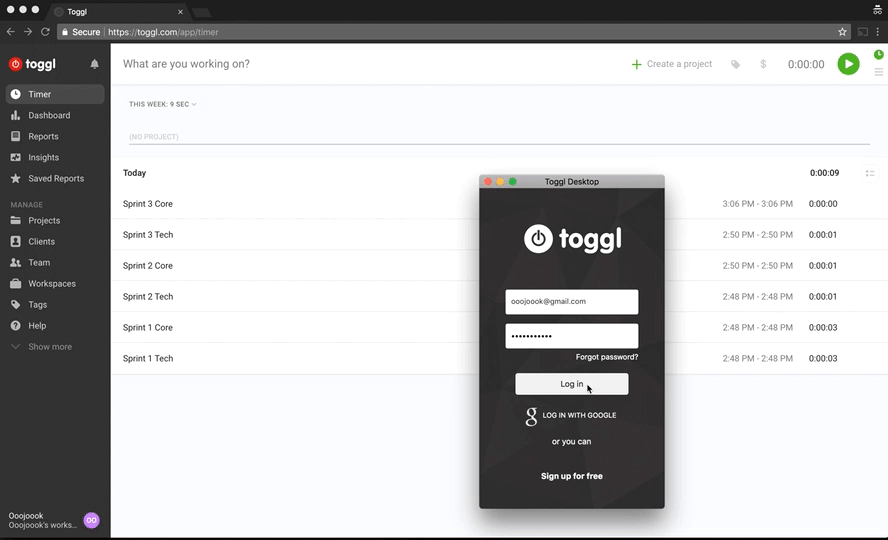
Task: Click the browser address bar URL
Action: [163, 32]
